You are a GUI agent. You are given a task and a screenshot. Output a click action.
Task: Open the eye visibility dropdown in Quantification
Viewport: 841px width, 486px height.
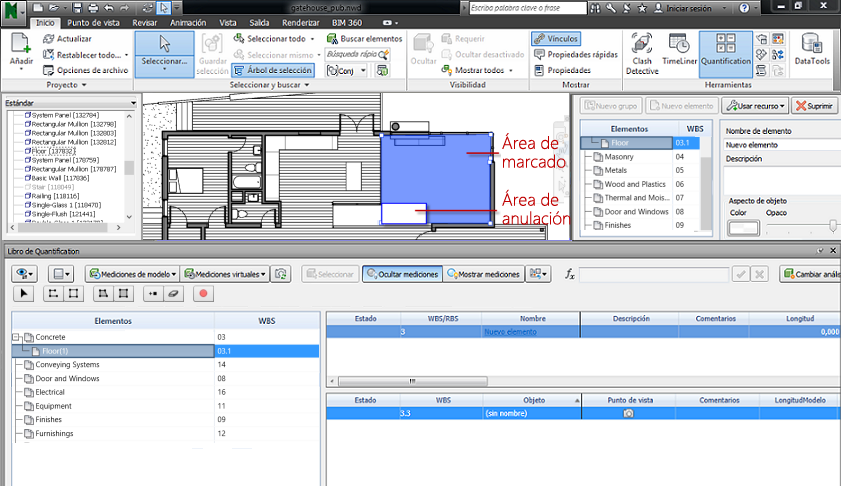click(x=24, y=274)
